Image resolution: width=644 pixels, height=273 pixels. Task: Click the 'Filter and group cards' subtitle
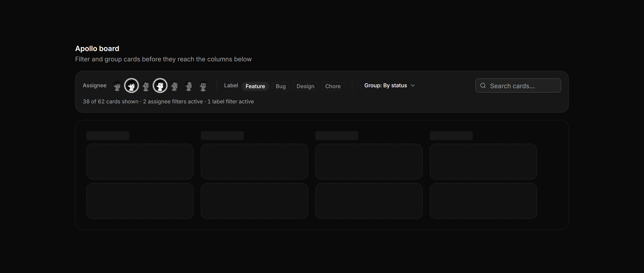click(x=163, y=59)
